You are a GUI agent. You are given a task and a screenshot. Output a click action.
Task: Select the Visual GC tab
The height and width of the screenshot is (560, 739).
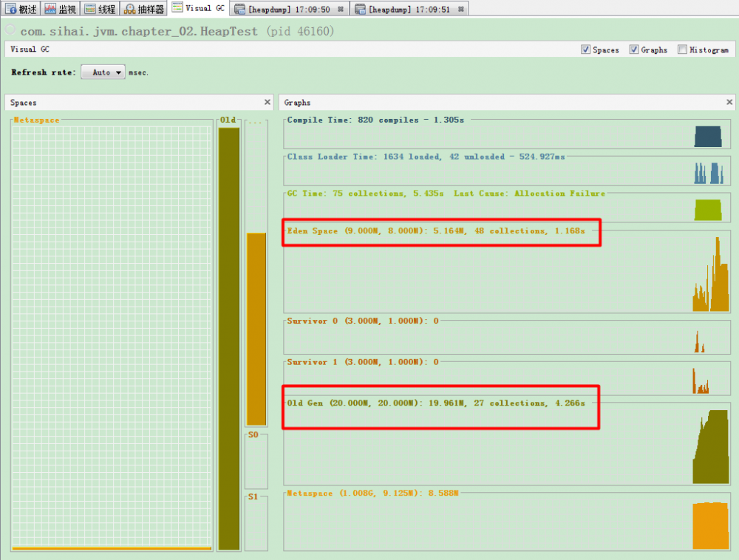pyautogui.click(x=198, y=8)
